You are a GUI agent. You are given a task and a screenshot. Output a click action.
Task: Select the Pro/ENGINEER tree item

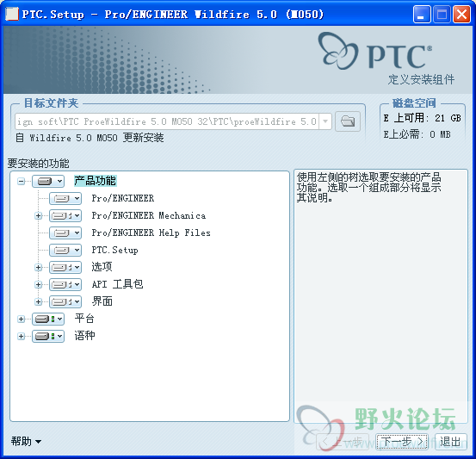[123, 198]
